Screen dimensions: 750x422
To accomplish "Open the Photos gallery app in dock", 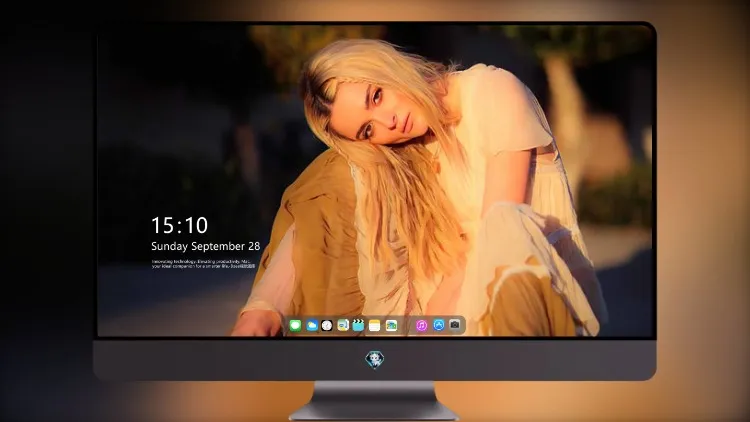I will coord(391,326).
